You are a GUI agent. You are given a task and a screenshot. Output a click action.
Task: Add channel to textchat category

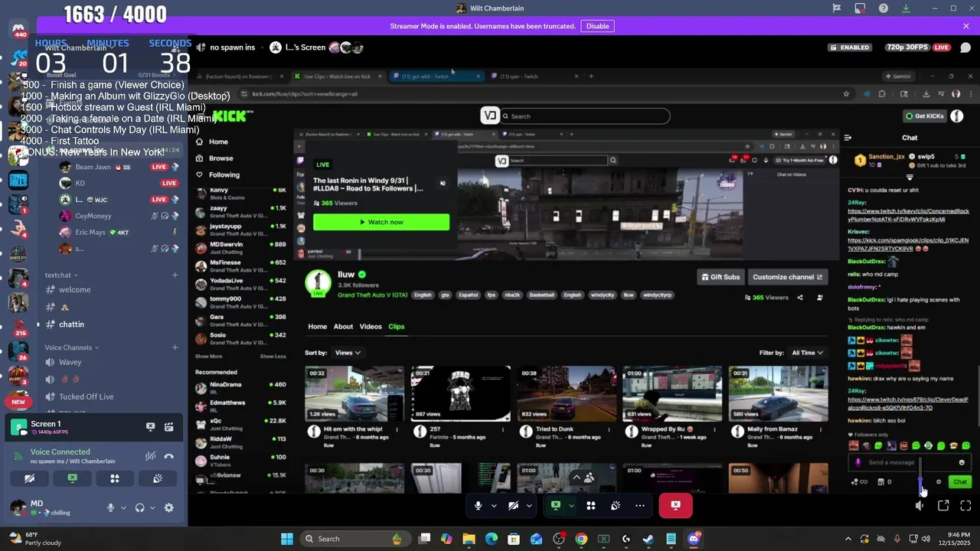[x=175, y=275]
